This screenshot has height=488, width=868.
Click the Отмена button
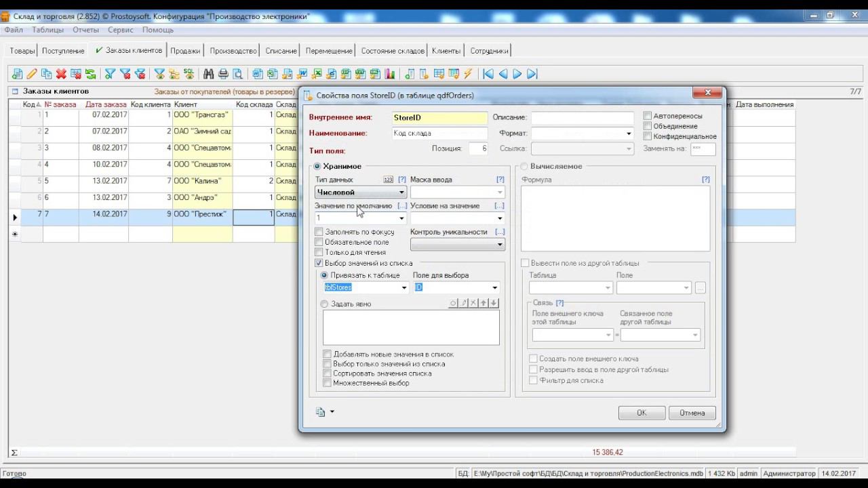(692, 413)
